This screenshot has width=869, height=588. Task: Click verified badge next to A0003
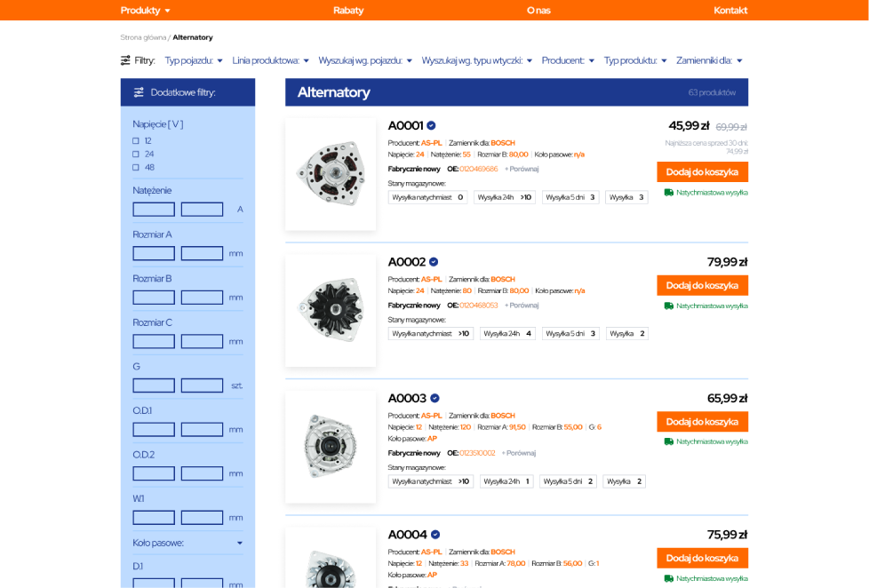(x=434, y=398)
